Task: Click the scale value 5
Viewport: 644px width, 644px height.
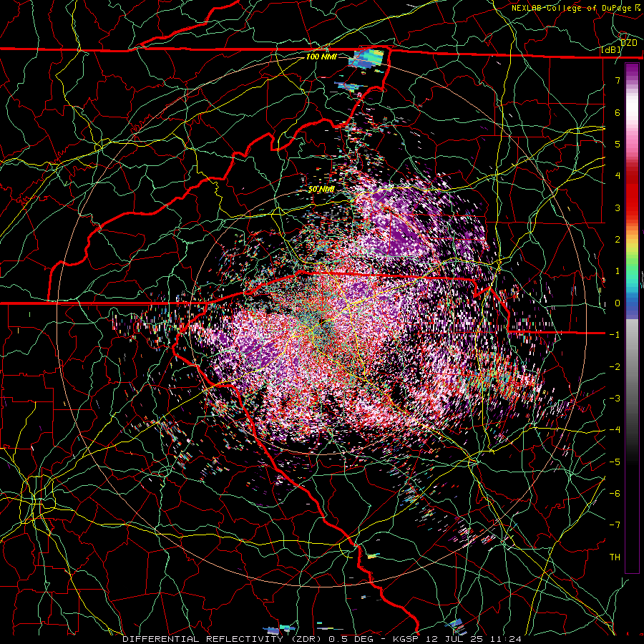Action: [x=618, y=144]
